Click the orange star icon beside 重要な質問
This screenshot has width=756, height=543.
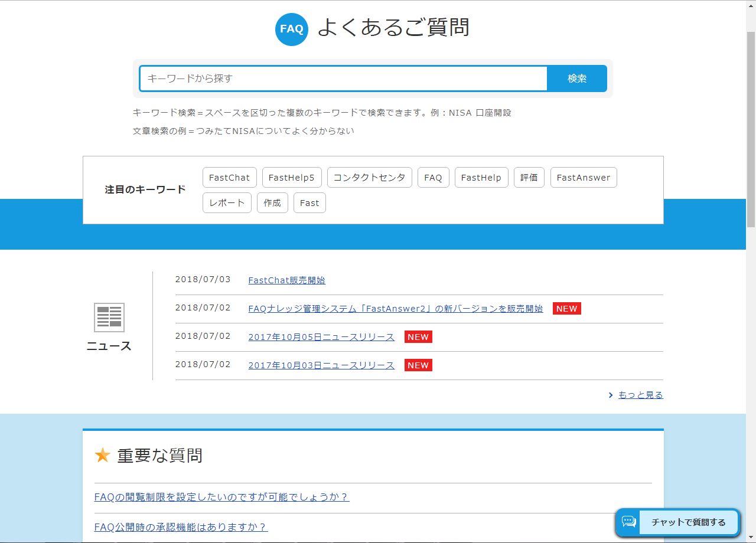point(103,456)
